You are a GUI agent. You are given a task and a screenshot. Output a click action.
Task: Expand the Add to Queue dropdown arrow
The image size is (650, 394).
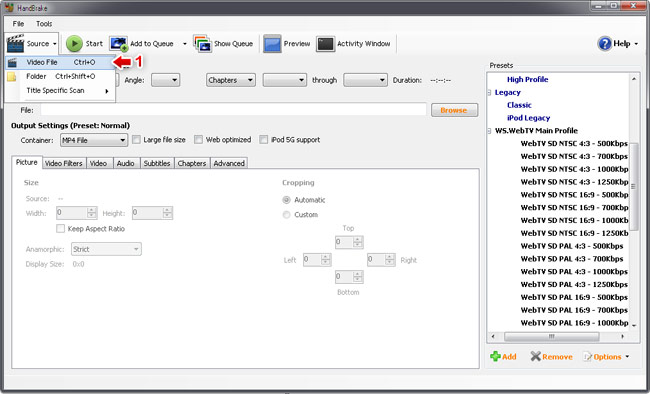click(185, 44)
